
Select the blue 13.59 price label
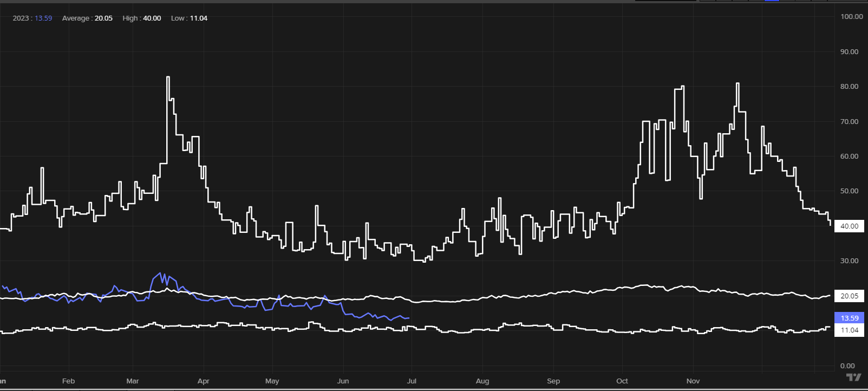849,318
